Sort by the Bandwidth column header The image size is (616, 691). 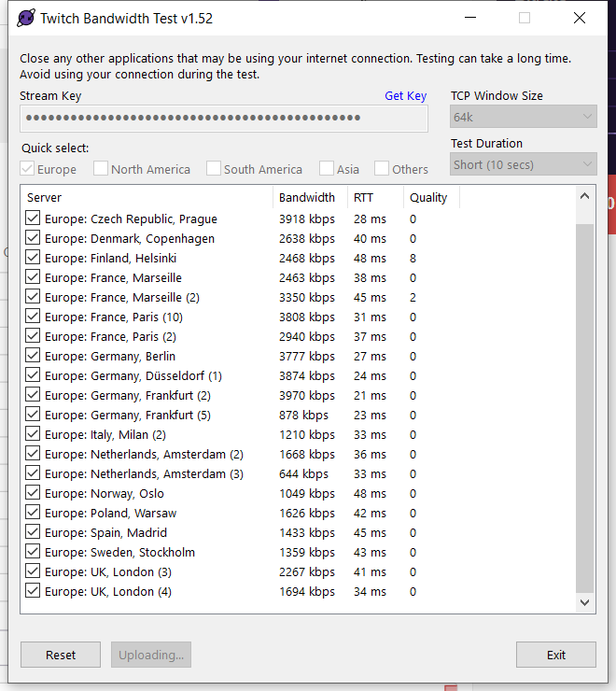point(311,197)
